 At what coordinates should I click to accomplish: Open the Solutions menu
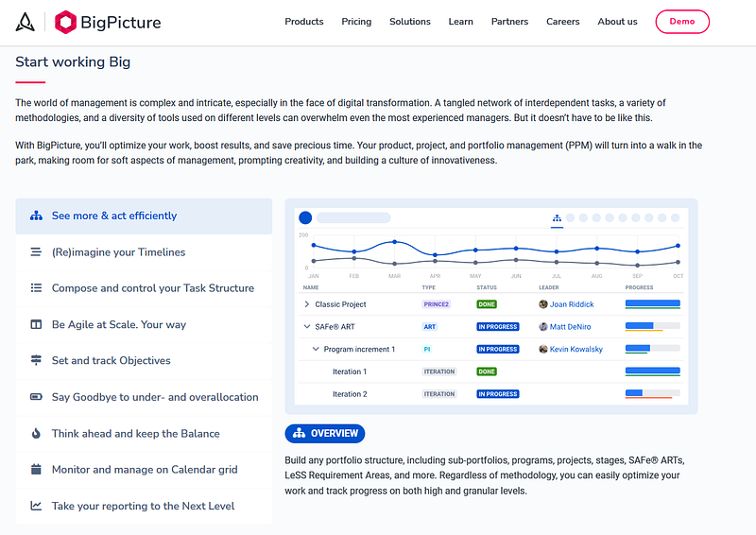pos(410,22)
